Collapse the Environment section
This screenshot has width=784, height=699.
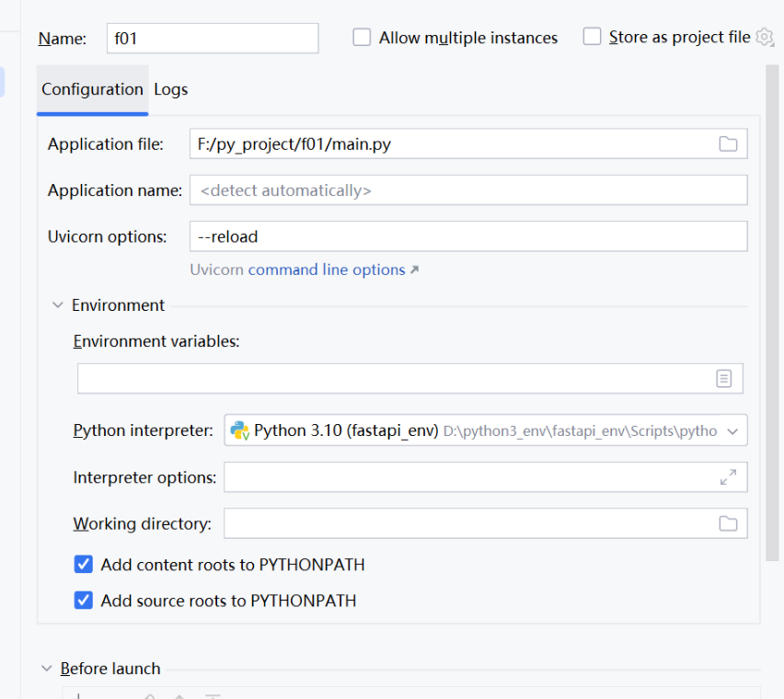[x=58, y=304]
